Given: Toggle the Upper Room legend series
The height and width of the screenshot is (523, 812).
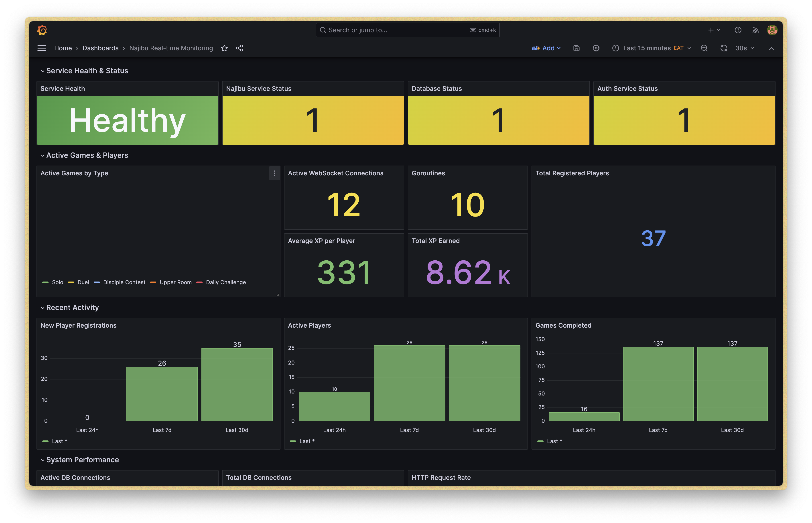Looking at the screenshot, I should [x=176, y=282].
